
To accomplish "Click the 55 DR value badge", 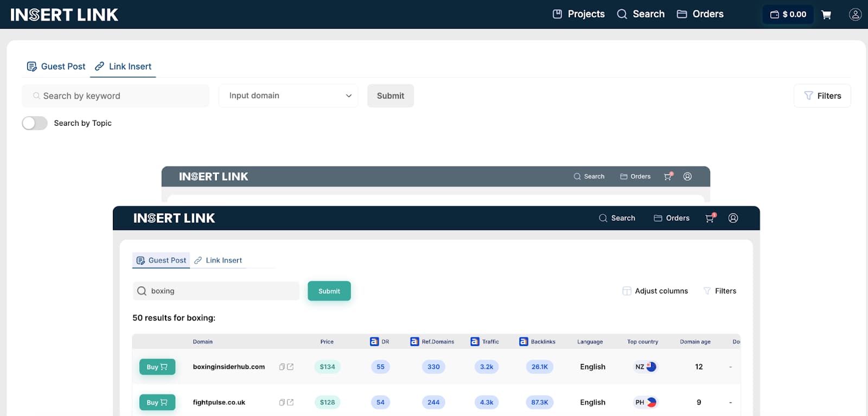I will point(380,367).
